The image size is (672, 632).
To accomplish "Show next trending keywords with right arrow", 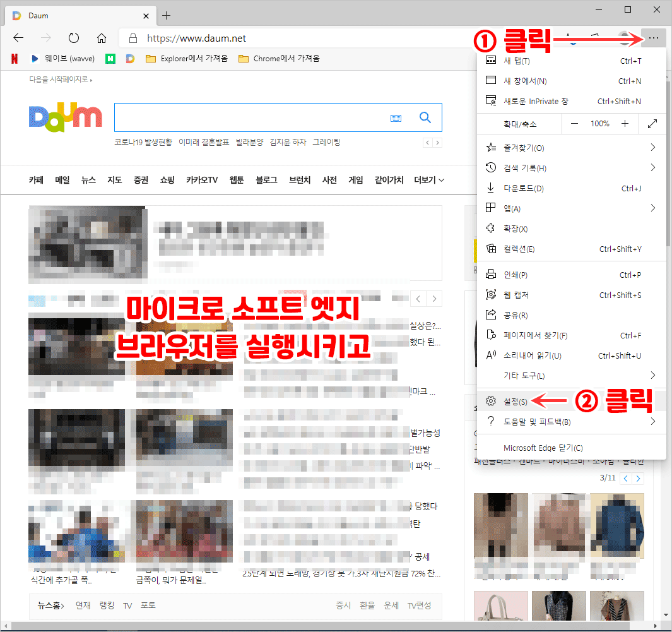I will [x=437, y=143].
